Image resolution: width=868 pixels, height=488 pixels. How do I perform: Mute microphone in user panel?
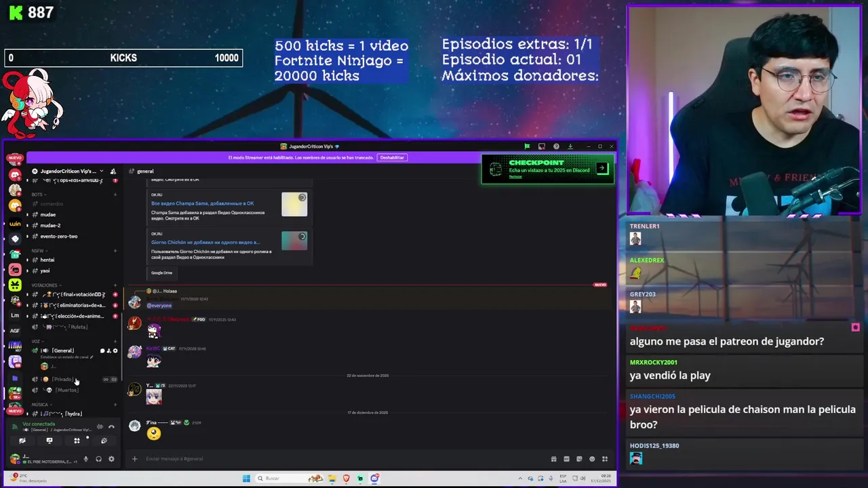(x=86, y=459)
